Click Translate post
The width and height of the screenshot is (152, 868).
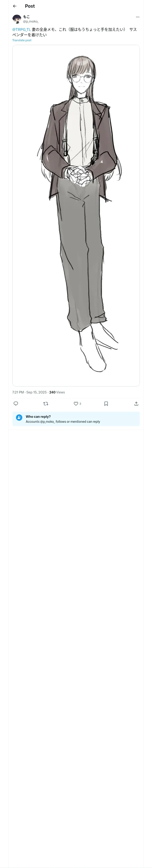pos(22,40)
